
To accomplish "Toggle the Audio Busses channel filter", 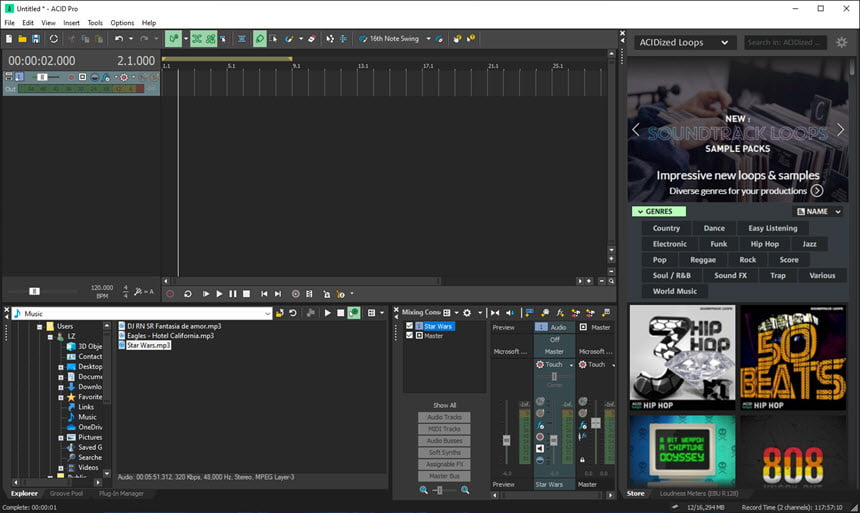I will (x=444, y=441).
